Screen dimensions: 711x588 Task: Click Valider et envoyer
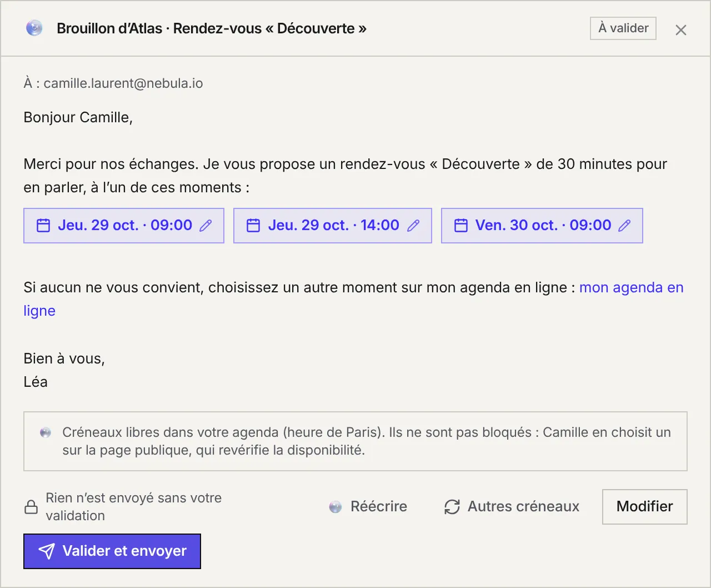(112, 551)
